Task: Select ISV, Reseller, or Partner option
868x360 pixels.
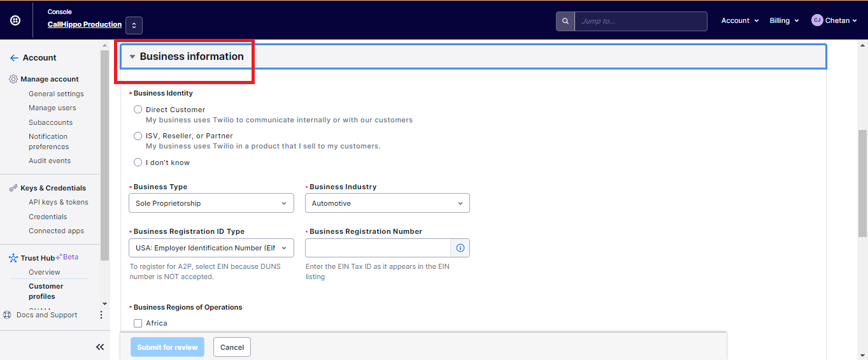Action: 138,136
